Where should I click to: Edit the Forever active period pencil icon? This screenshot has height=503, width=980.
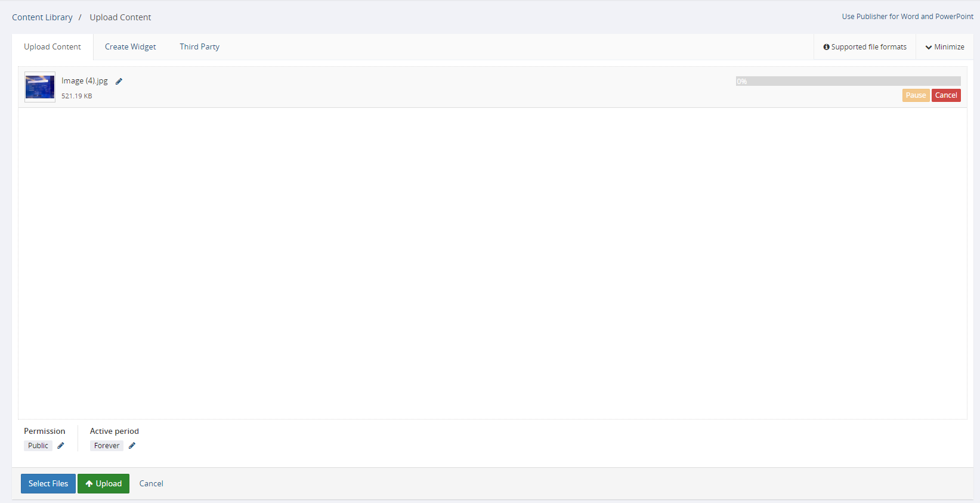click(x=132, y=446)
